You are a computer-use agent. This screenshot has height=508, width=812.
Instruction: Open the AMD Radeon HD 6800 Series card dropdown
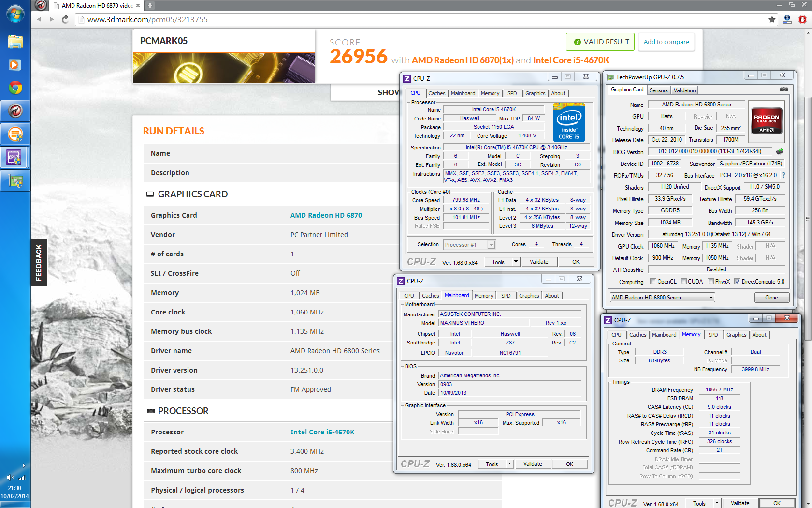[x=662, y=298]
